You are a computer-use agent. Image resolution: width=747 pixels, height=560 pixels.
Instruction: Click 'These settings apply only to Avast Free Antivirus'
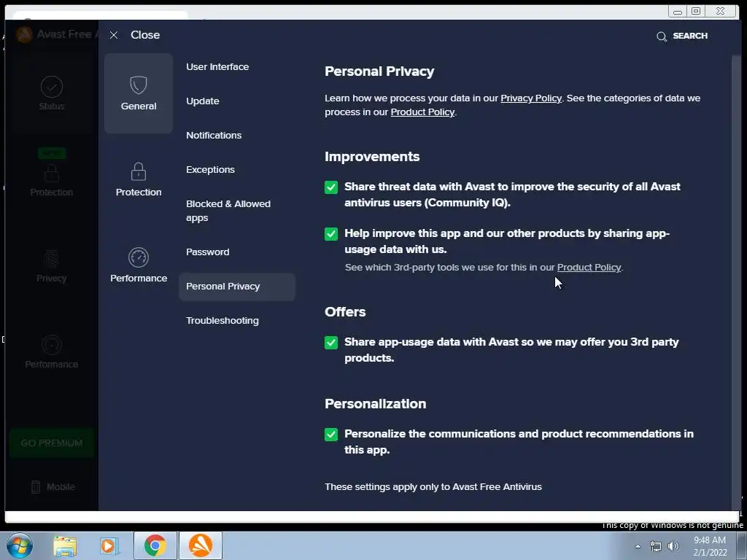click(x=433, y=486)
